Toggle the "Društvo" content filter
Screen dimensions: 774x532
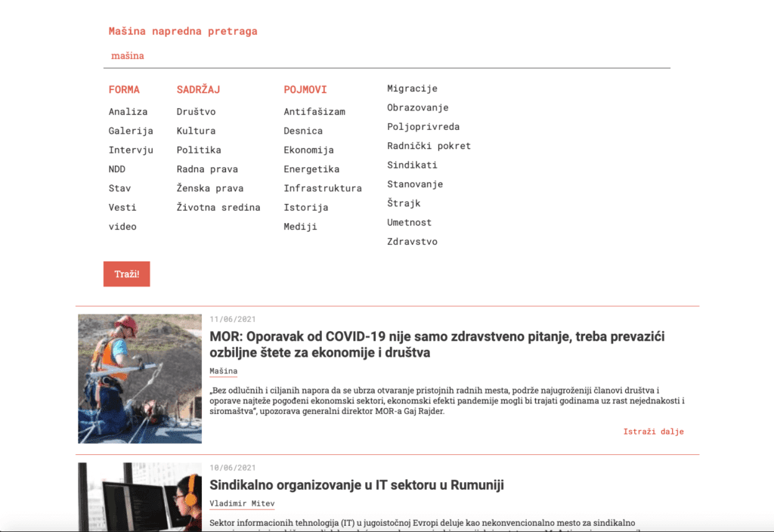point(197,111)
